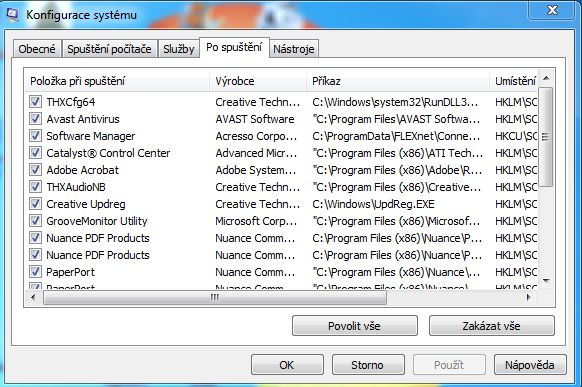Image resolution: width=582 pixels, height=387 pixels.
Task: Uncheck the Avast Antivirus startup checkbox
Action: coord(35,119)
